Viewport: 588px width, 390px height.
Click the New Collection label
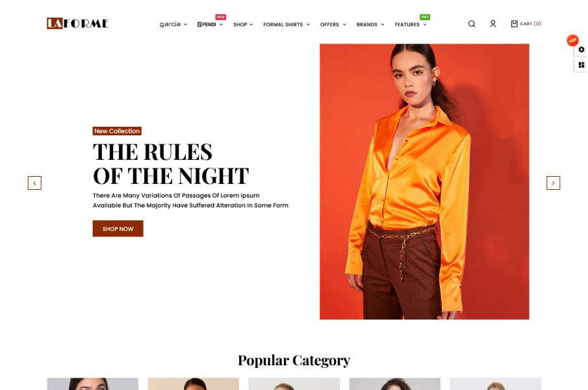pos(117,131)
